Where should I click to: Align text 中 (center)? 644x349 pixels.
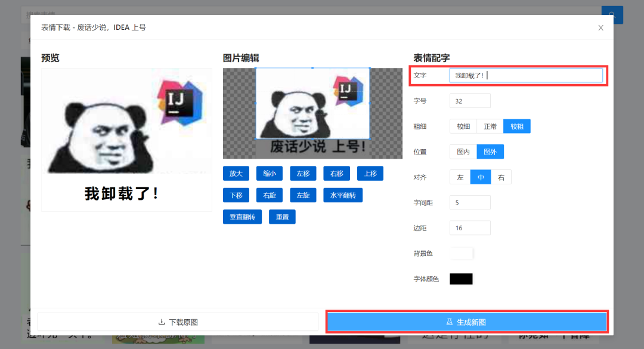pos(481,177)
